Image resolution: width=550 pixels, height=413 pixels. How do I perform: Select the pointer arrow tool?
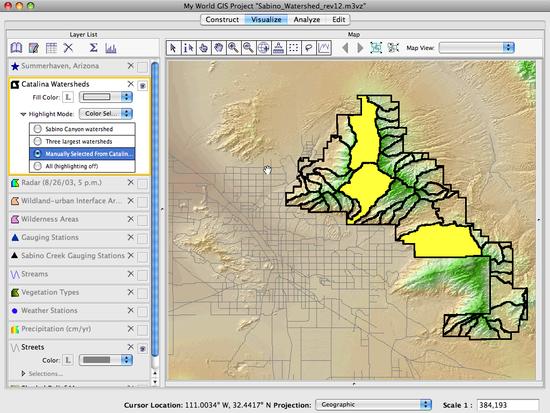point(173,48)
